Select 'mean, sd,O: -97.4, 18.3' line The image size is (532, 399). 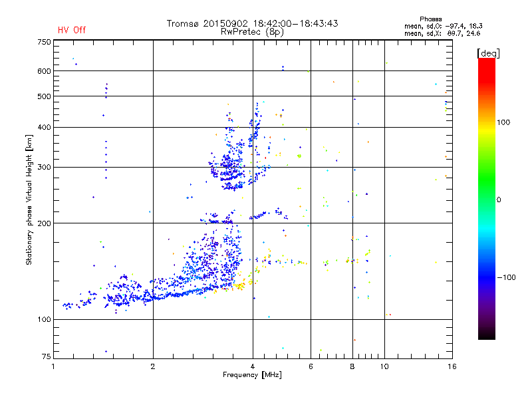(443, 26)
